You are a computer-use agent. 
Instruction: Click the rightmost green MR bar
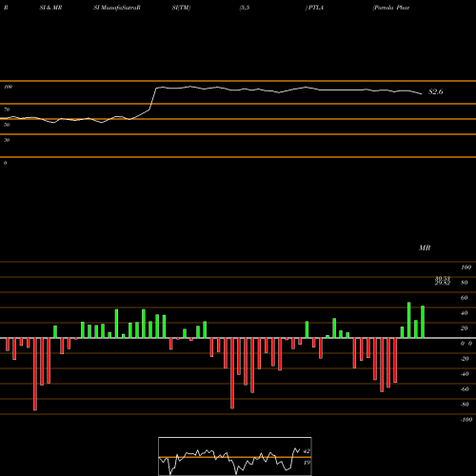[x=423, y=322]
